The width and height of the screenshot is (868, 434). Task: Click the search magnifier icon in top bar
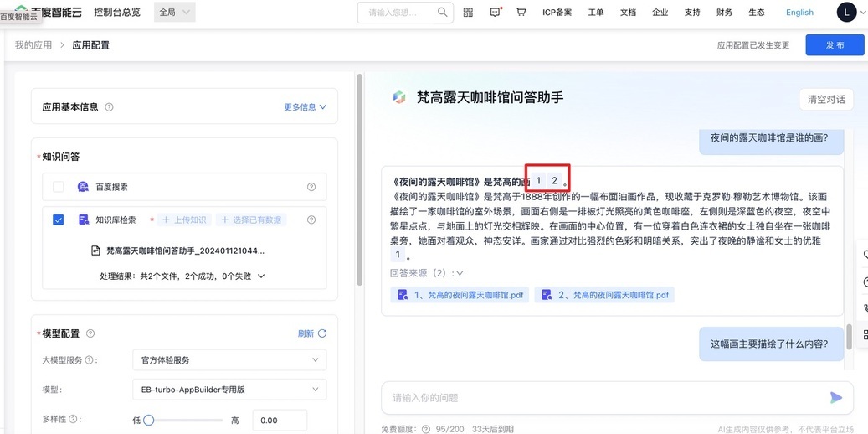[x=442, y=13]
